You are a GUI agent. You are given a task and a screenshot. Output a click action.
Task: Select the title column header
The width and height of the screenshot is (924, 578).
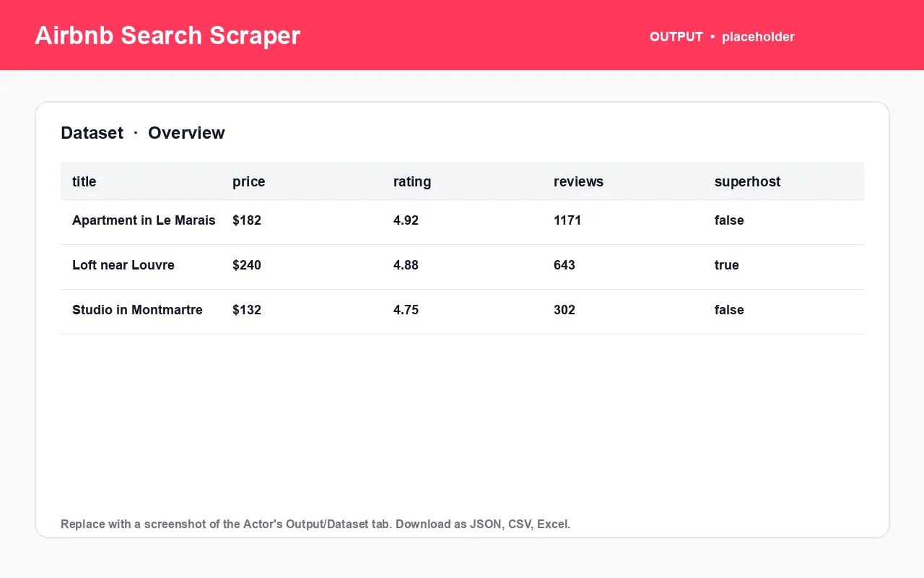(x=84, y=181)
